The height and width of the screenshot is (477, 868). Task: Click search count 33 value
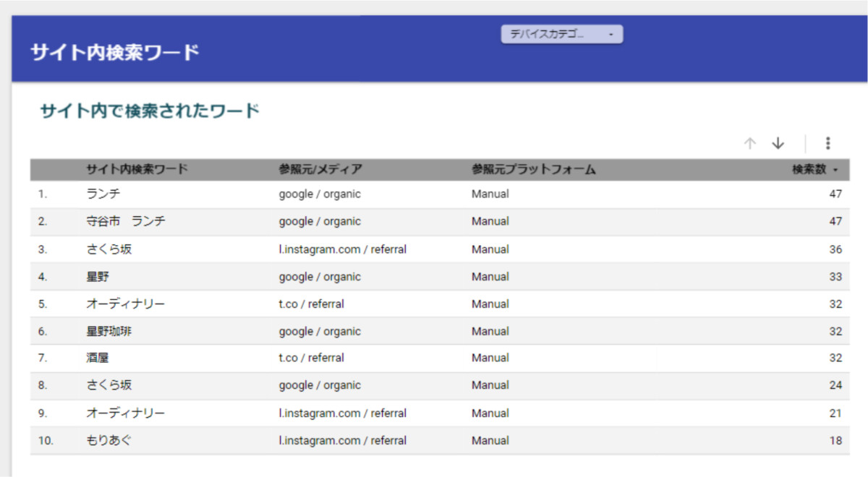coord(835,277)
